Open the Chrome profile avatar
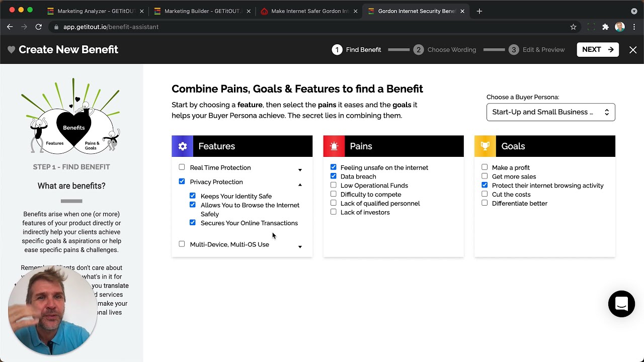This screenshot has width=644, height=362. (x=620, y=27)
